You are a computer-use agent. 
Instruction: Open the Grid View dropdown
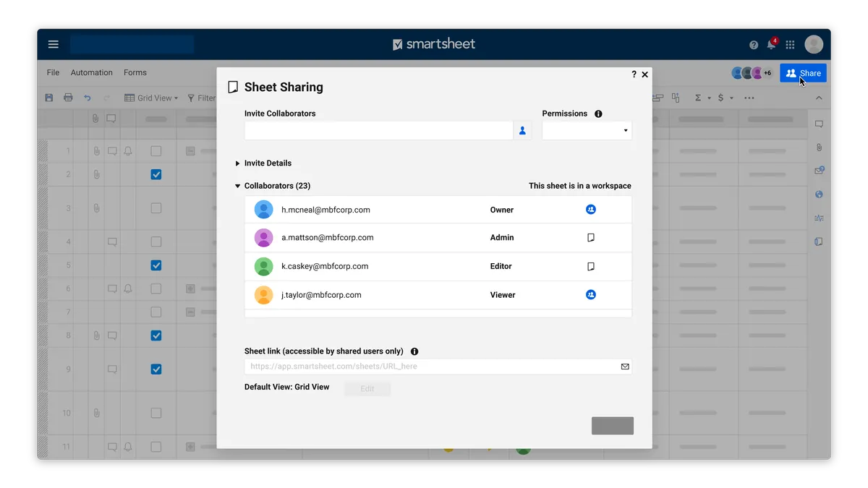click(x=151, y=98)
